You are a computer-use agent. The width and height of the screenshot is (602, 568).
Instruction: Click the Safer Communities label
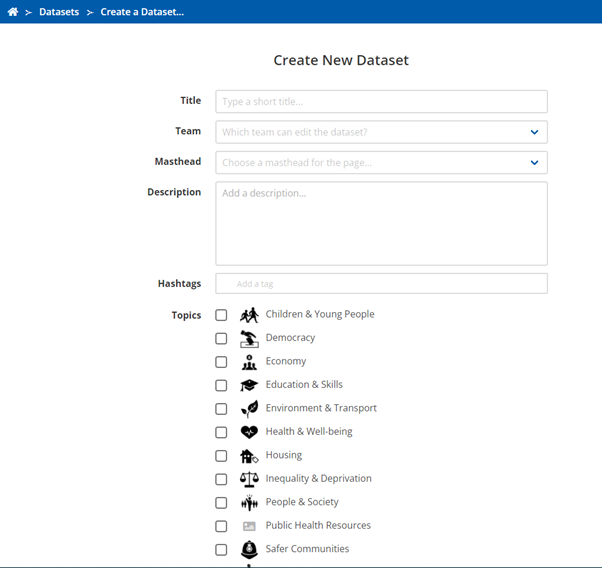point(307,548)
